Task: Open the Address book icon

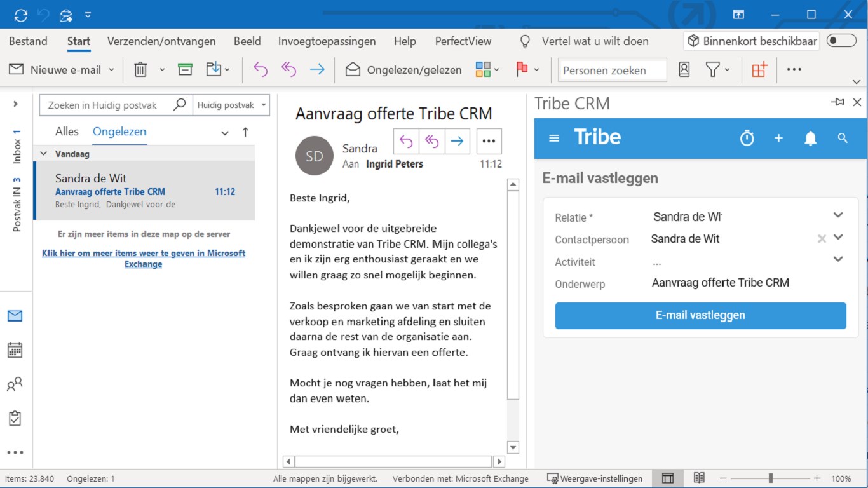Action: point(684,70)
